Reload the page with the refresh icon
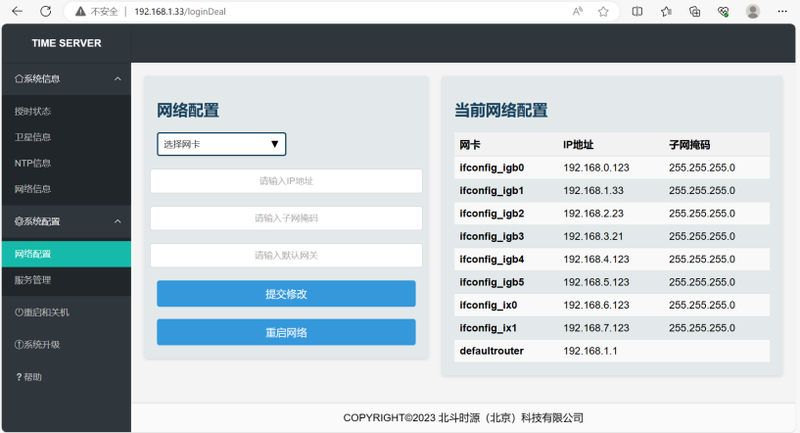The height and width of the screenshot is (433, 800). click(46, 12)
